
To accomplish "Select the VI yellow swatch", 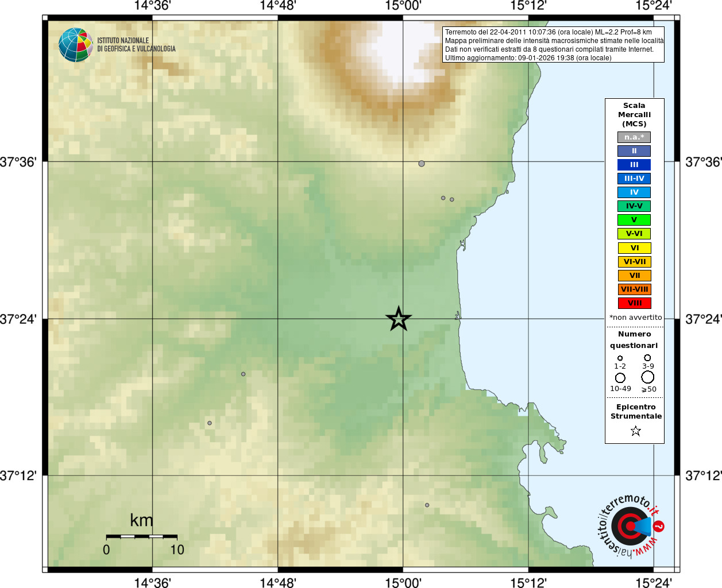I will pyautogui.click(x=635, y=248).
